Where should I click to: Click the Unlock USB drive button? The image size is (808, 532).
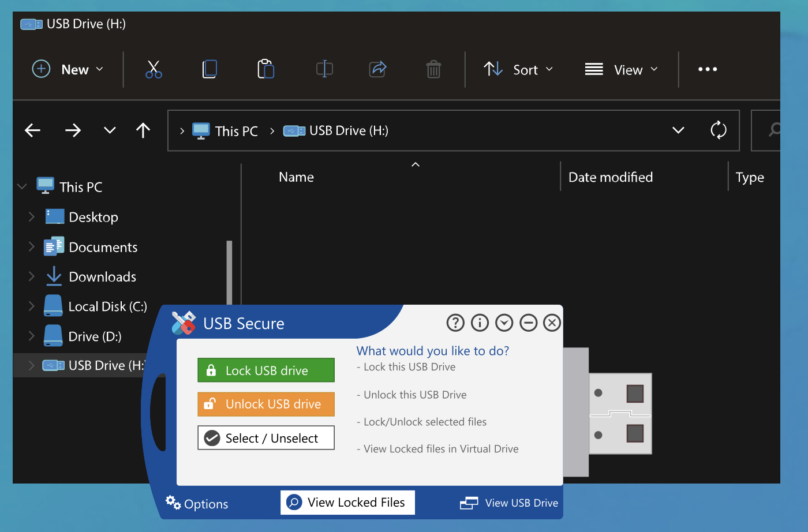pyautogui.click(x=266, y=404)
